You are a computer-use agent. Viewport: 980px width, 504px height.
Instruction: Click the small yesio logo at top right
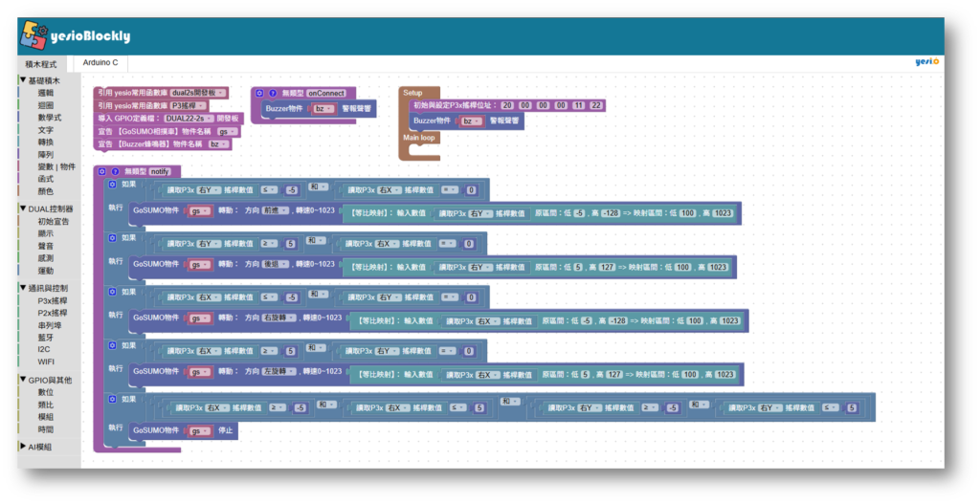click(x=926, y=61)
